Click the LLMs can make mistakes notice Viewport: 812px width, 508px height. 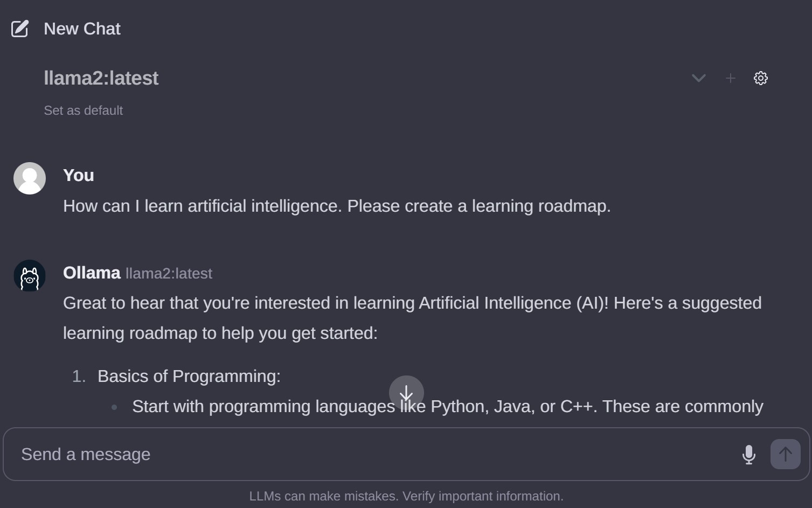click(x=406, y=496)
